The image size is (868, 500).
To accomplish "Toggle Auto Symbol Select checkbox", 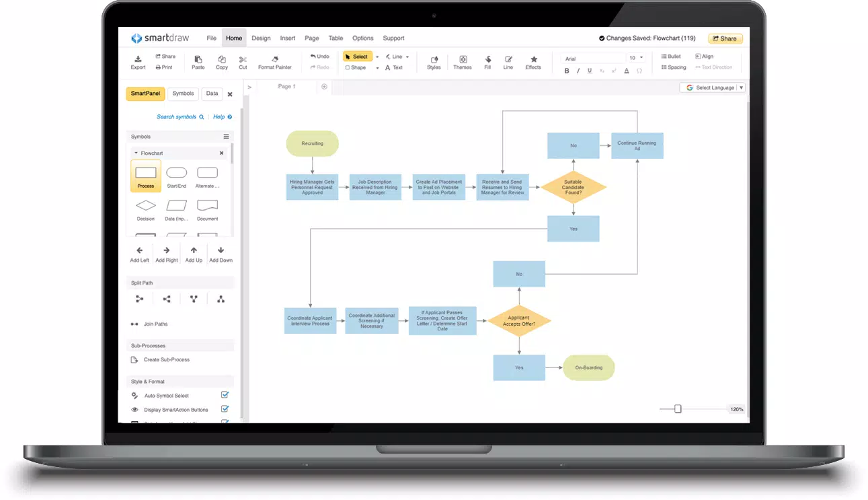I will click(x=225, y=395).
